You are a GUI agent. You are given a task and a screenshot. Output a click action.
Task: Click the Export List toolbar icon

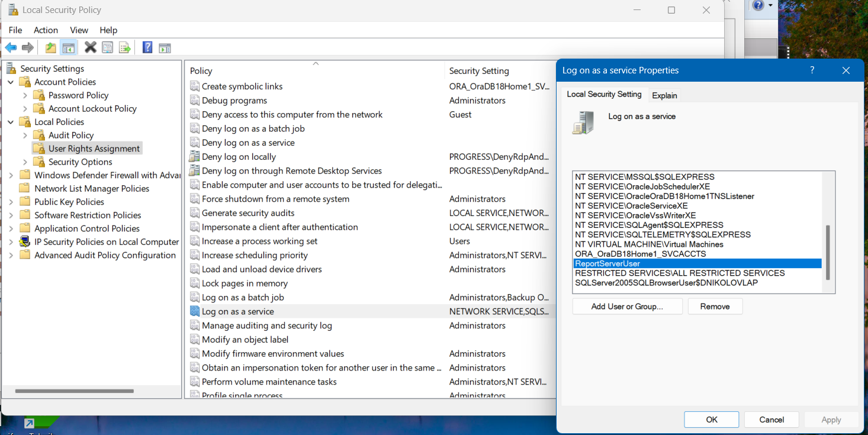[124, 48]
